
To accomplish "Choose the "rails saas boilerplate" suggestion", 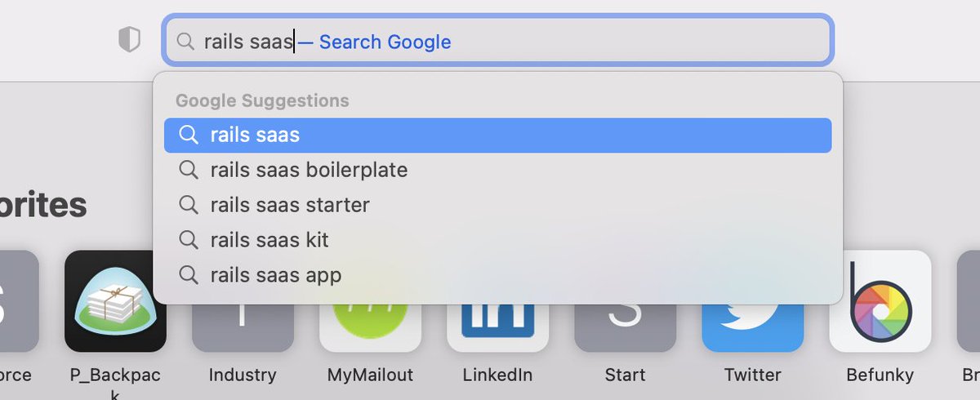I will click(309, 170).
